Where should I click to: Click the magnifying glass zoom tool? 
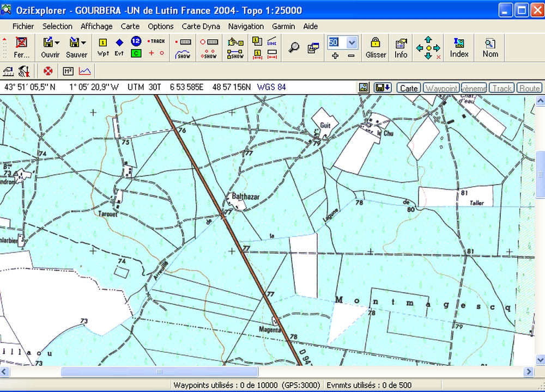tap(294, 47)
